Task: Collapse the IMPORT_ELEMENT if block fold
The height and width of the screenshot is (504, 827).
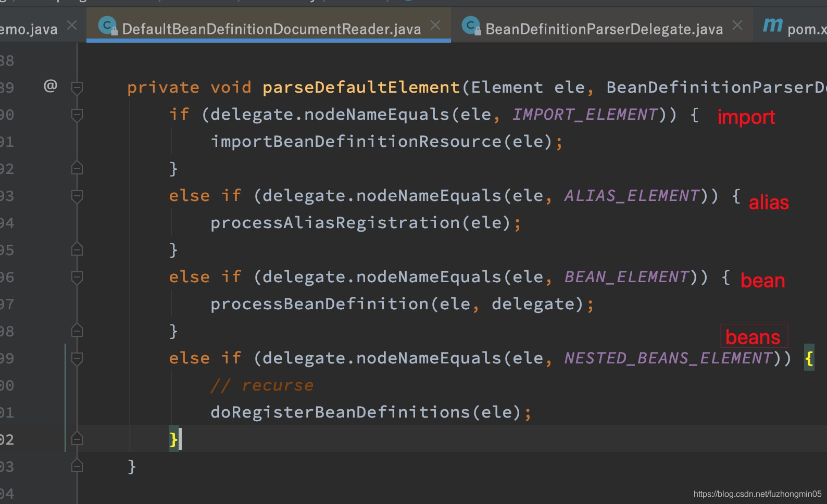Action: click(77, 115)
